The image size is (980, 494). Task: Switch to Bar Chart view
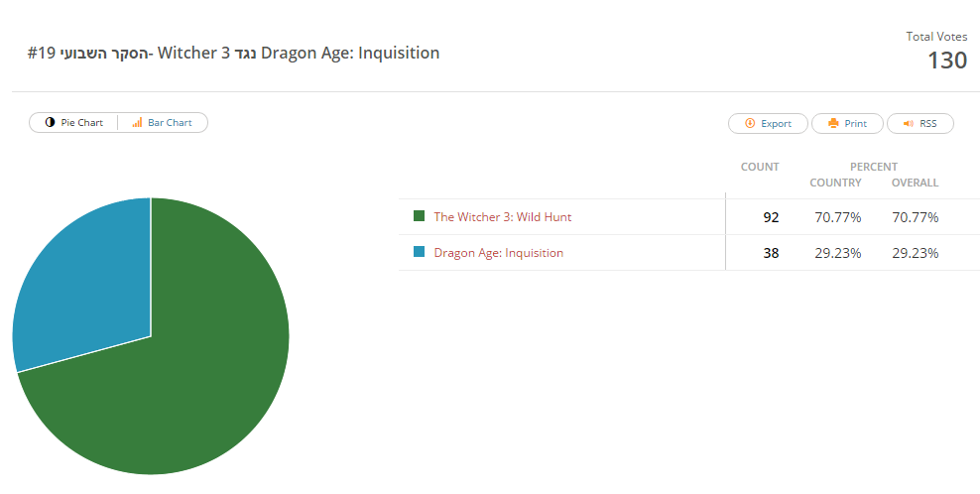(163, 123)
